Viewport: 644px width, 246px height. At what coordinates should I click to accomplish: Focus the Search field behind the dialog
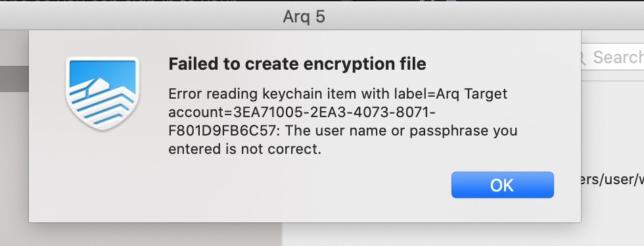pyautogui.click(x=612, y=58)
